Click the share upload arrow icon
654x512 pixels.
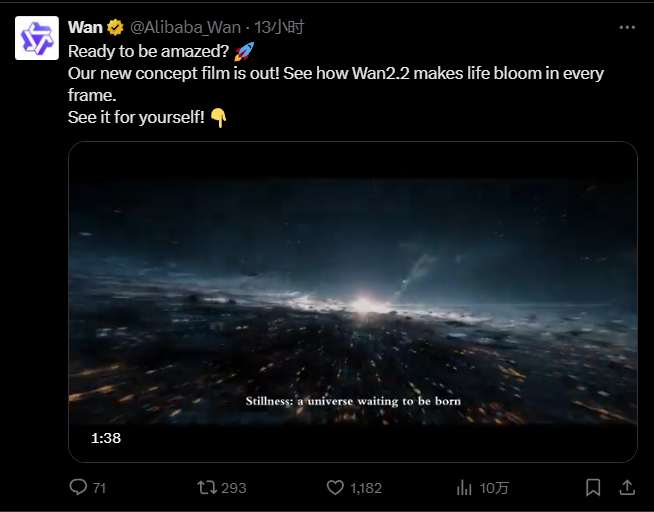[627, 487]
